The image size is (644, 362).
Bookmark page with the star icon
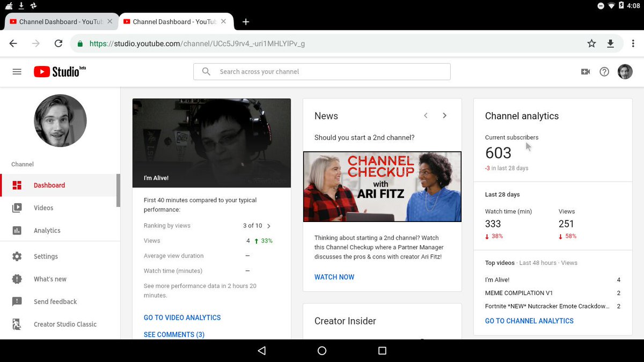(591, 43)
